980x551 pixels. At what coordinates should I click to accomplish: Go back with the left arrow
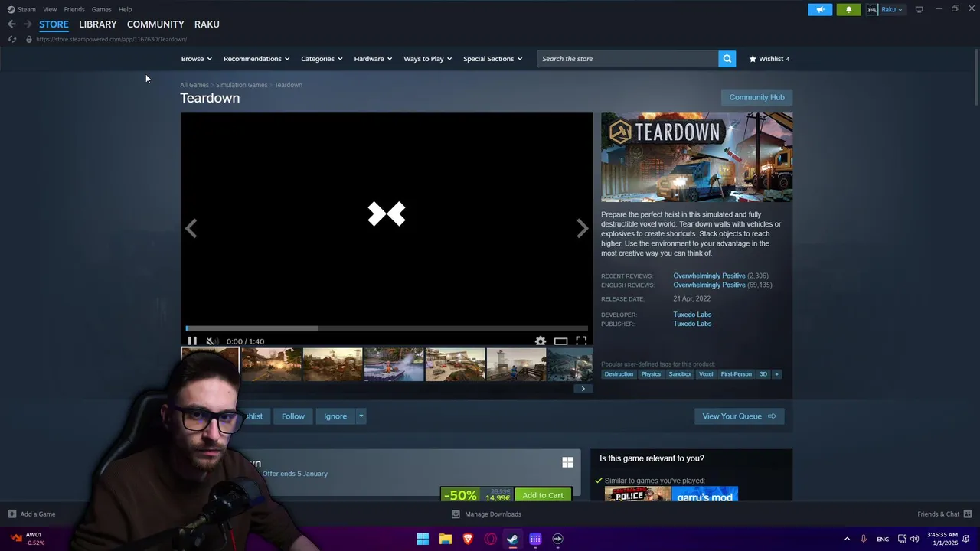click(11, 24)
